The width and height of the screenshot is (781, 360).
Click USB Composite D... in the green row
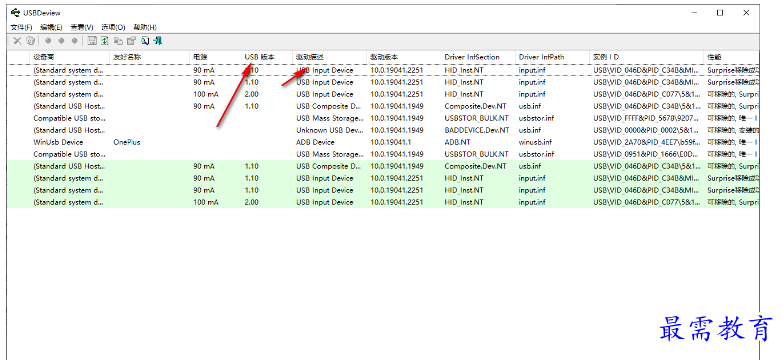(328, 166)
